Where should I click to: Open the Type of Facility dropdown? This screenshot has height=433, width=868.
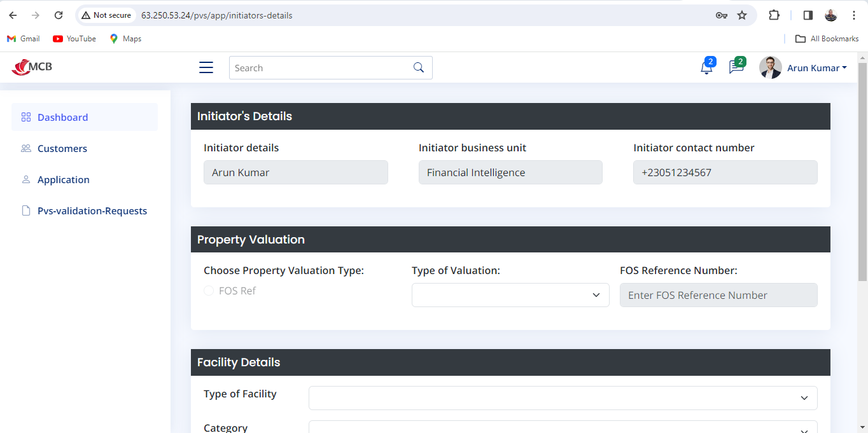[563, 398]
